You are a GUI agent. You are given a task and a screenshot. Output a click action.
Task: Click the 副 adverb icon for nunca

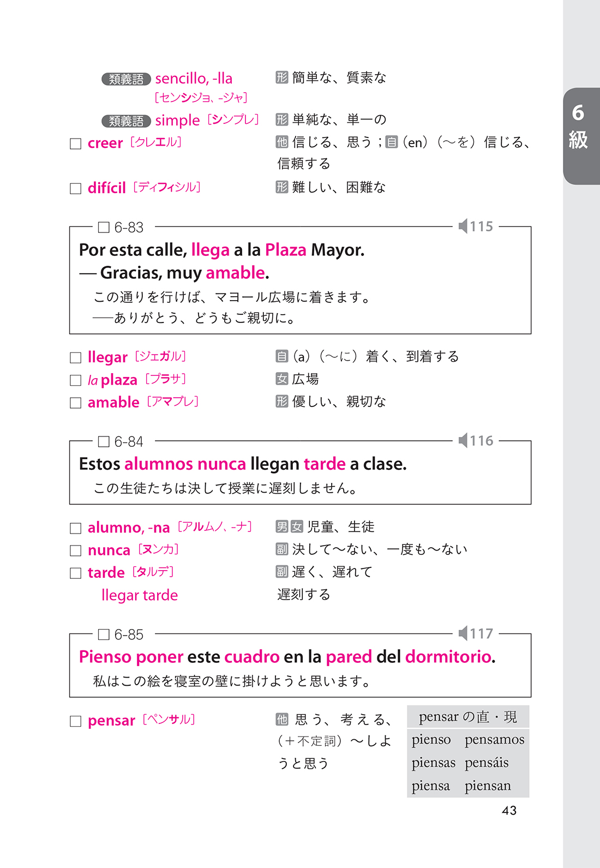281,549
